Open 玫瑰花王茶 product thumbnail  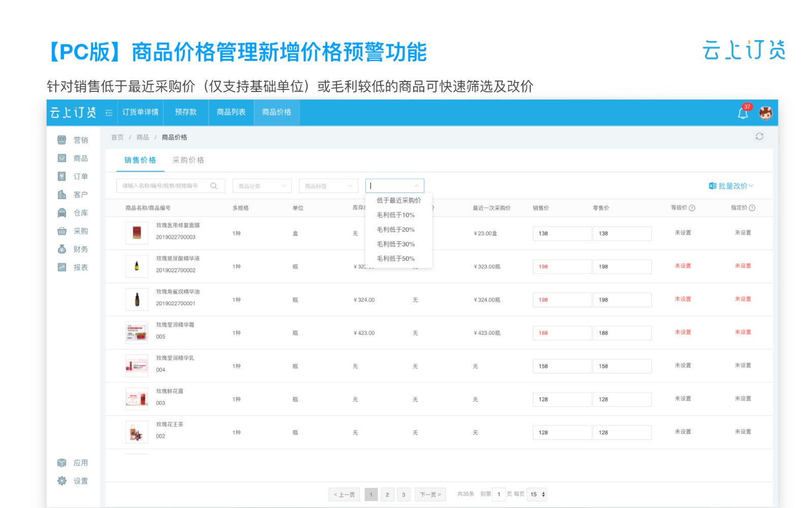coord(137,432)
